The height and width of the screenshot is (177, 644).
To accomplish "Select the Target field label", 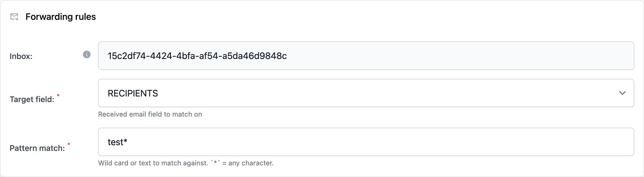I will pos(32,99).
